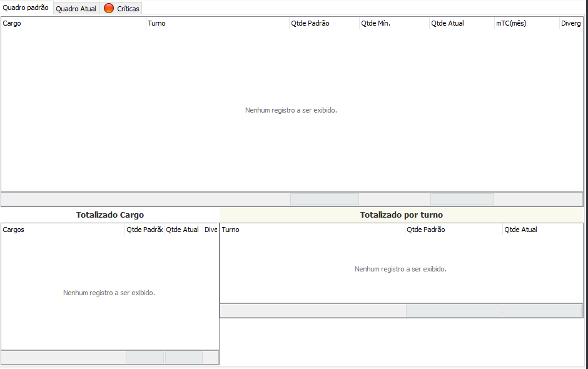
Task: Click the Turno header in the main grid
Action: [217, 23]
